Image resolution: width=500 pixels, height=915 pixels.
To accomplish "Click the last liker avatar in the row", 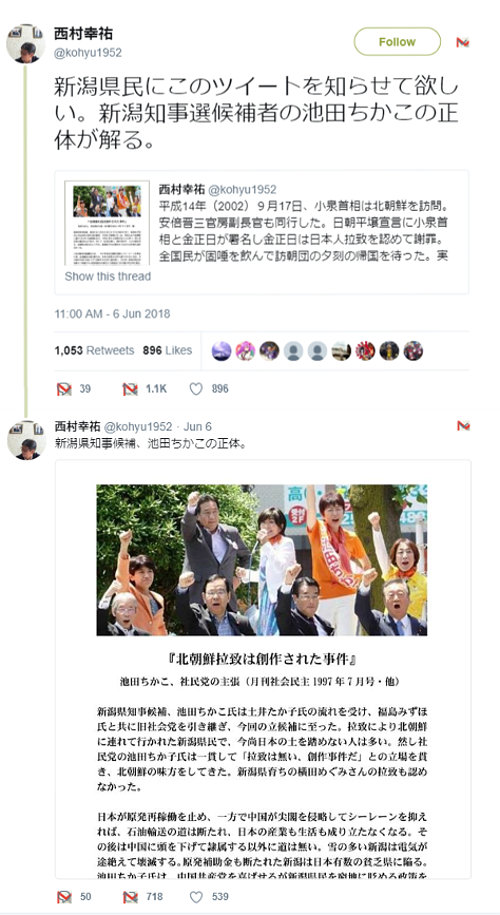I will 413,351.
